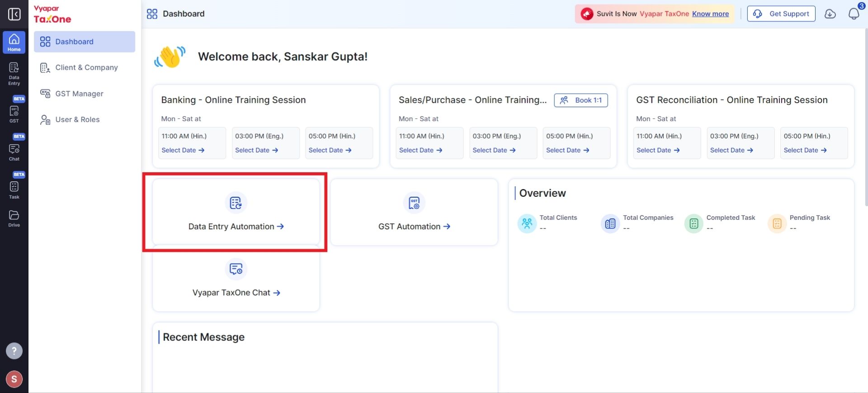Open the notifications bell

point(854,14)
